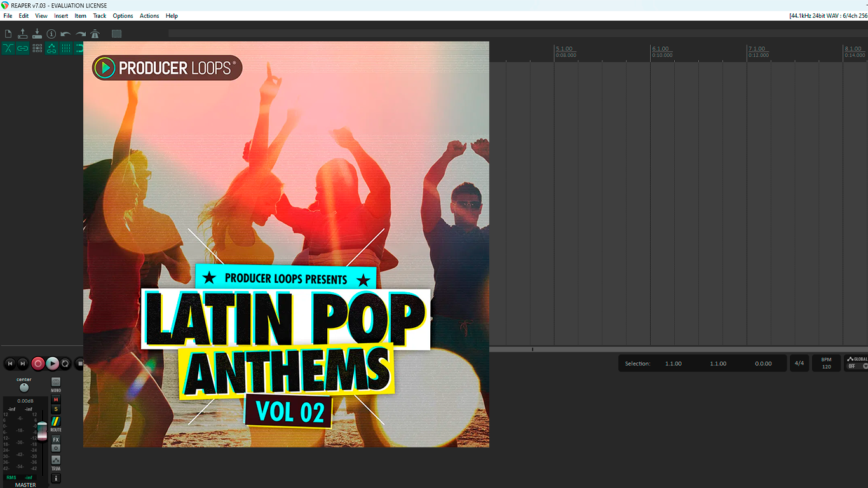Go to project start transport button
The height and width of the screenshot is (488, 868).
click(x=10, y=363)
